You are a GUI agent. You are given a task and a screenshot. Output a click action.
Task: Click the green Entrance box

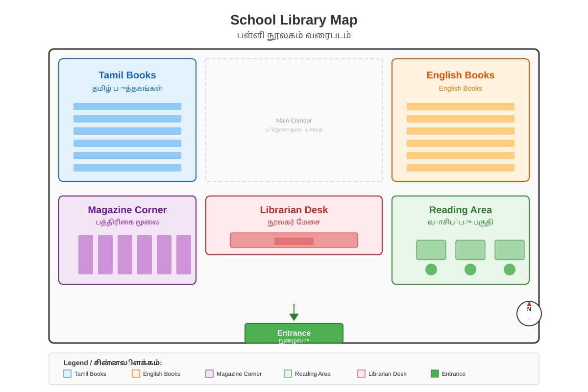pos(294,333)
